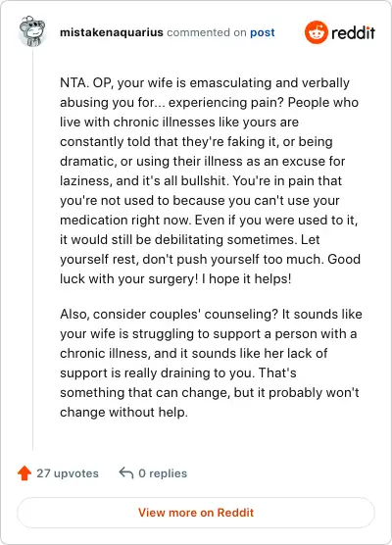Screen dimensions: 392x545
Task: Click View more on Reddit button
Action: 196,513
